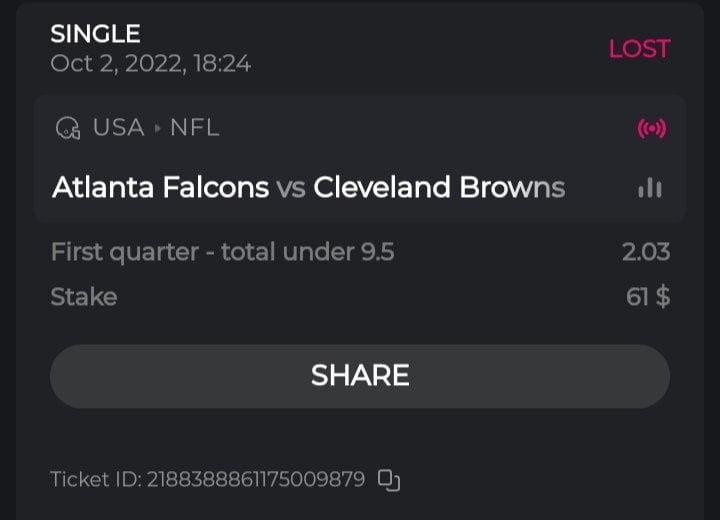Select the USA breadcrumb link
The image size is (720, 520).
pyautogui.click(x=118, y=128)
